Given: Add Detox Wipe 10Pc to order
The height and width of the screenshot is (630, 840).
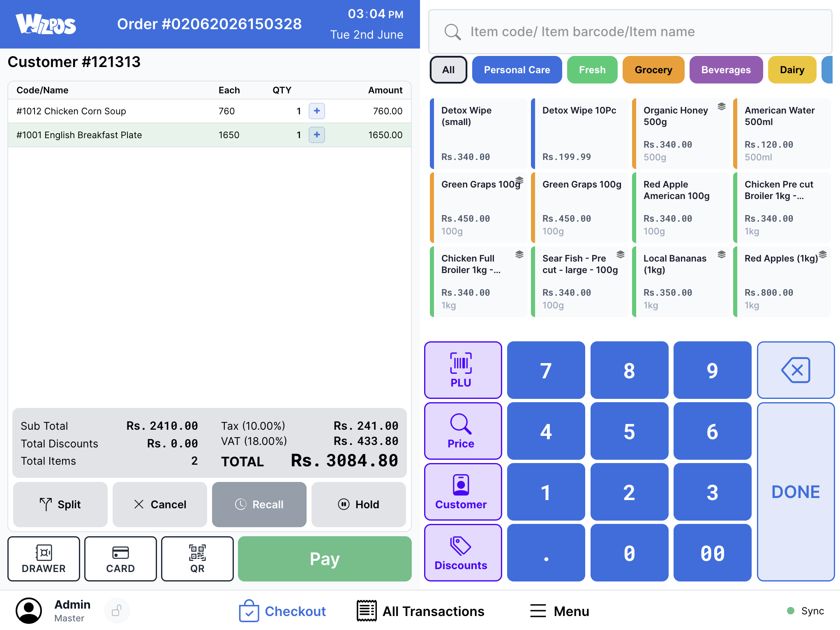Looking at the screenshot, I should coord(579,133).
